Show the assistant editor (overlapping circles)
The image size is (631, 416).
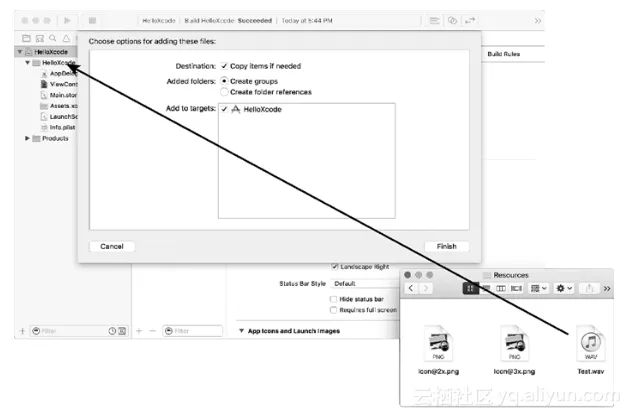452,21
